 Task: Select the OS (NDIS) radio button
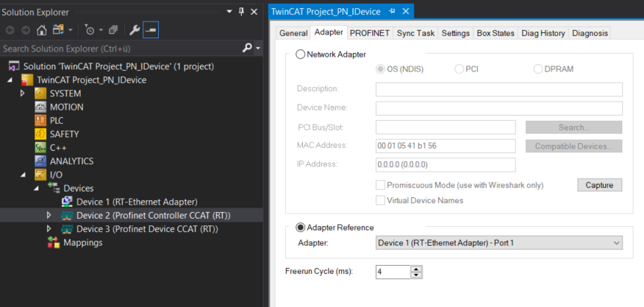point(381,69)
